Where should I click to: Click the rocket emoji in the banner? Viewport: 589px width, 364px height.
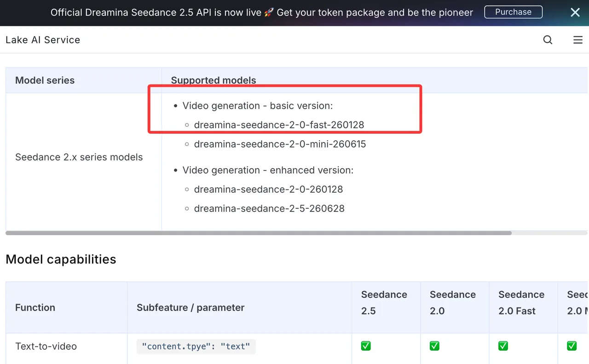click(269, 12)
